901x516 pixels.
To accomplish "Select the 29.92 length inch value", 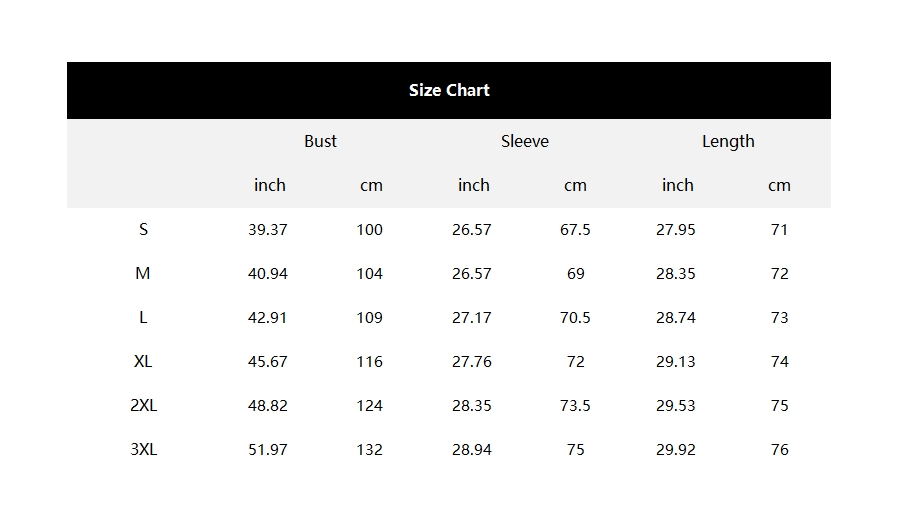I will point(676,450).
